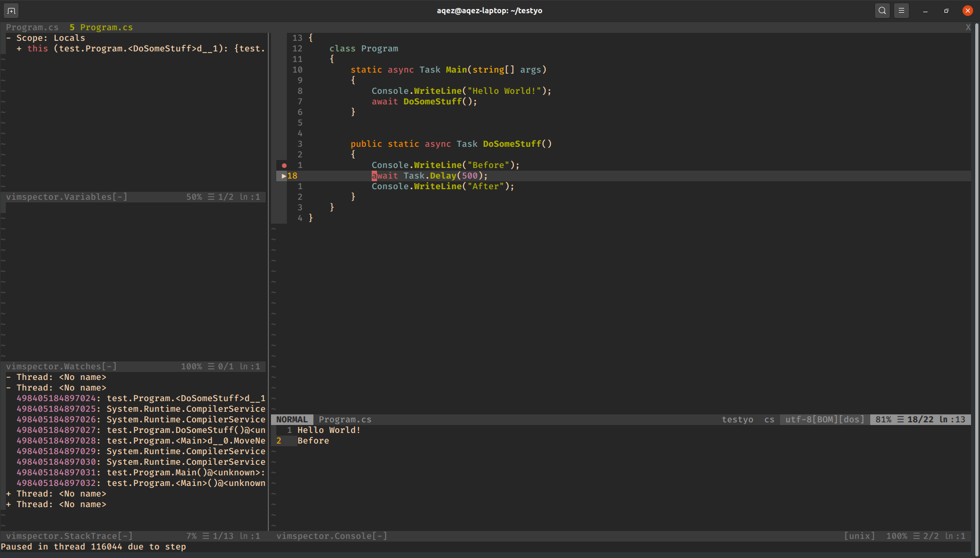Click the Console.WriteLine("After") line
Viewport: 980px width, 558px height.
coord(443,187)
